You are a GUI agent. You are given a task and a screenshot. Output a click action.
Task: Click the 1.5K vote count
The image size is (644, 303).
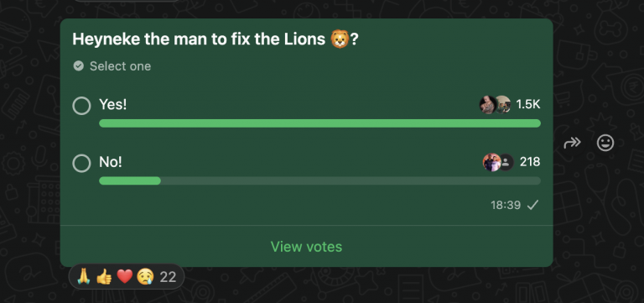528,104
